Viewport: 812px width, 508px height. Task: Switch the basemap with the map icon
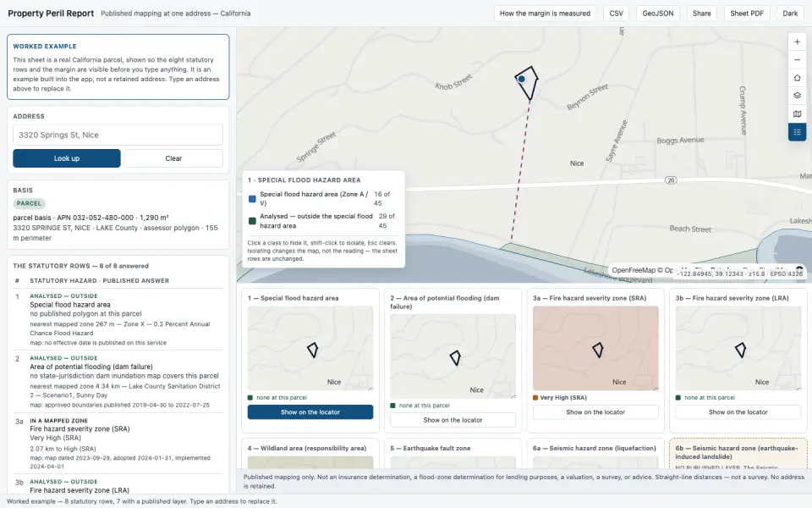tap(797, 113)
